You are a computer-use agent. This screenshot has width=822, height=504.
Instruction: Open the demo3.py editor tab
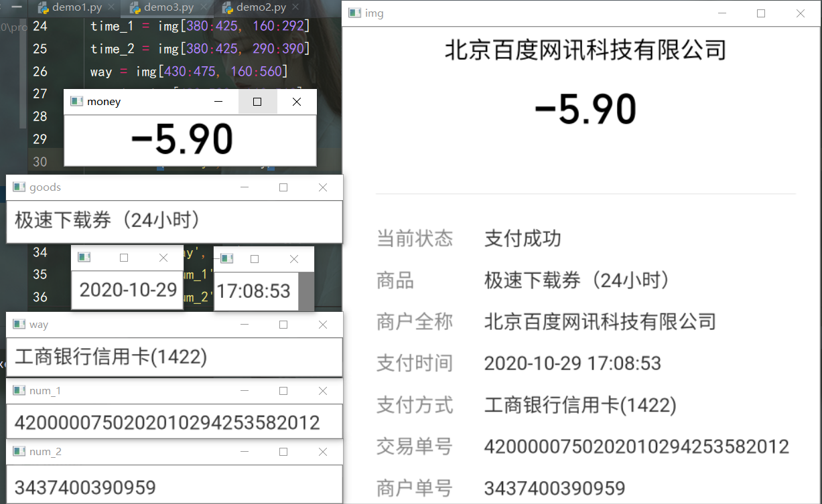coord(168,8)
